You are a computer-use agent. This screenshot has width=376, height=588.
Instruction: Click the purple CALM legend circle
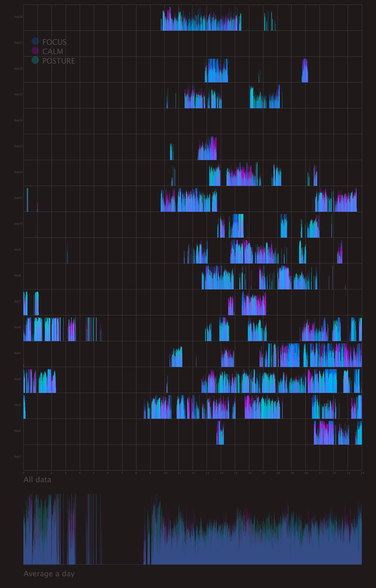[x=35, y=51]
